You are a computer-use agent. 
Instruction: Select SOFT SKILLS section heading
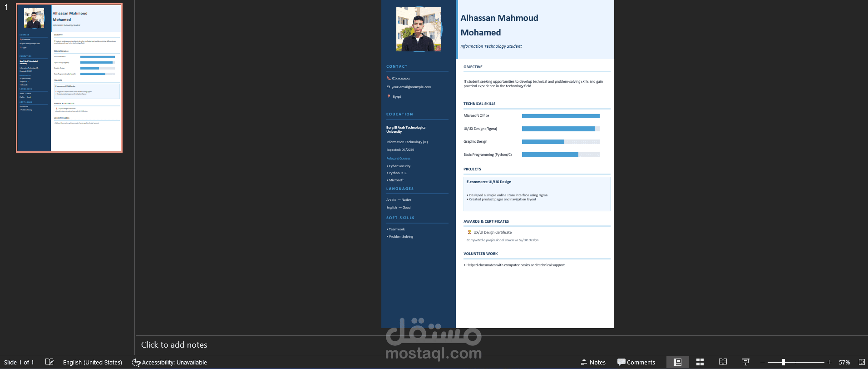[x=400, y=218]
